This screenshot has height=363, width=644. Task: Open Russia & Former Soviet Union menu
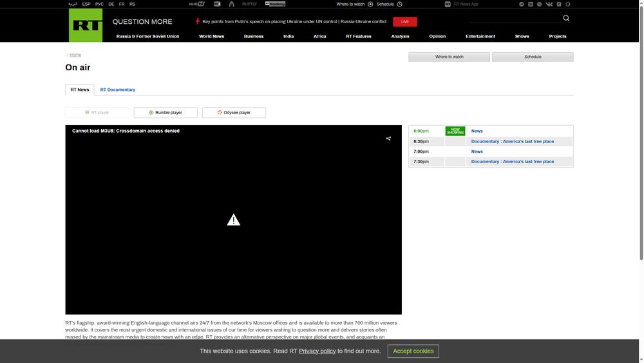[x=147, y=36]
